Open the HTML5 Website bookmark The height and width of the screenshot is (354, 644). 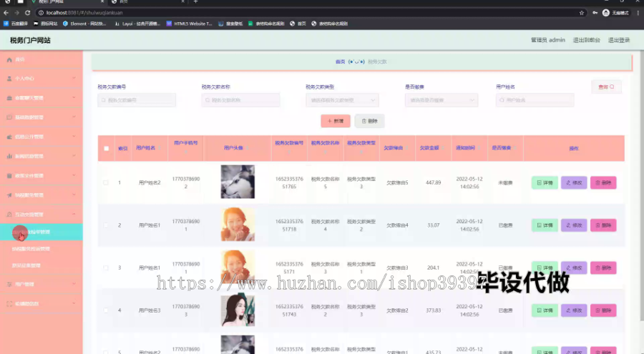(190, 24)
